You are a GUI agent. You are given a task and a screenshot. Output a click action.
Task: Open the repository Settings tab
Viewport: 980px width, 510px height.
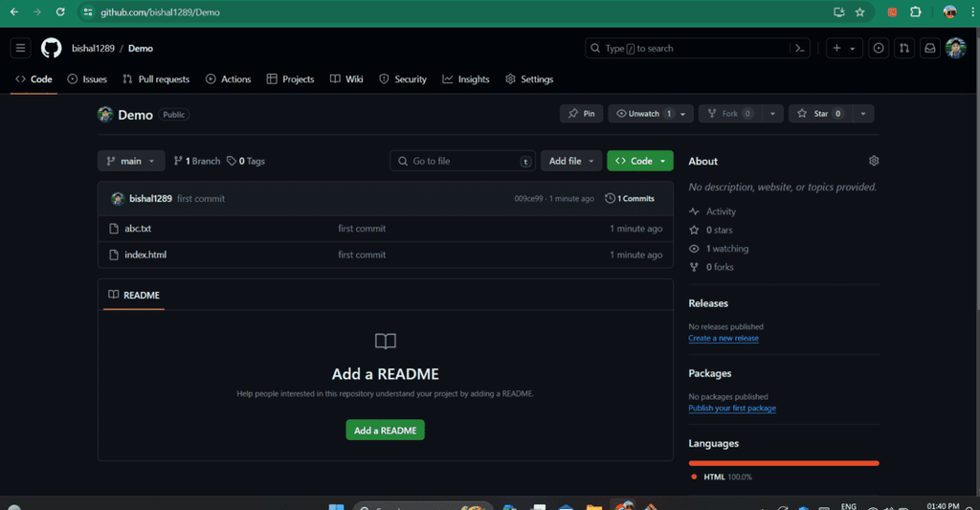tap(529, 79)
